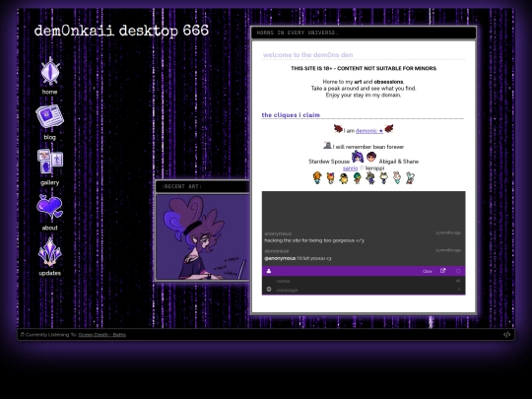Click the last teal-haired villager sprite
532x399 pixels.
pos(410,178)
